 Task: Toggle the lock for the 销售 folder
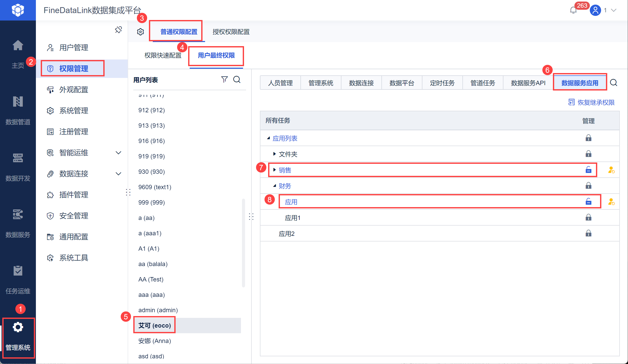[x=588, y=170]
